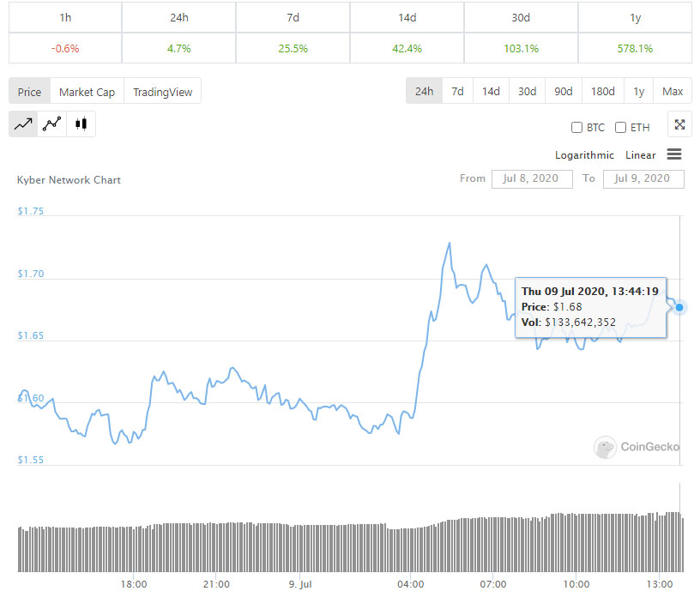Click the 25.5% 7d change value
Screen dimensions: 700x597
[x=293, y=48]
